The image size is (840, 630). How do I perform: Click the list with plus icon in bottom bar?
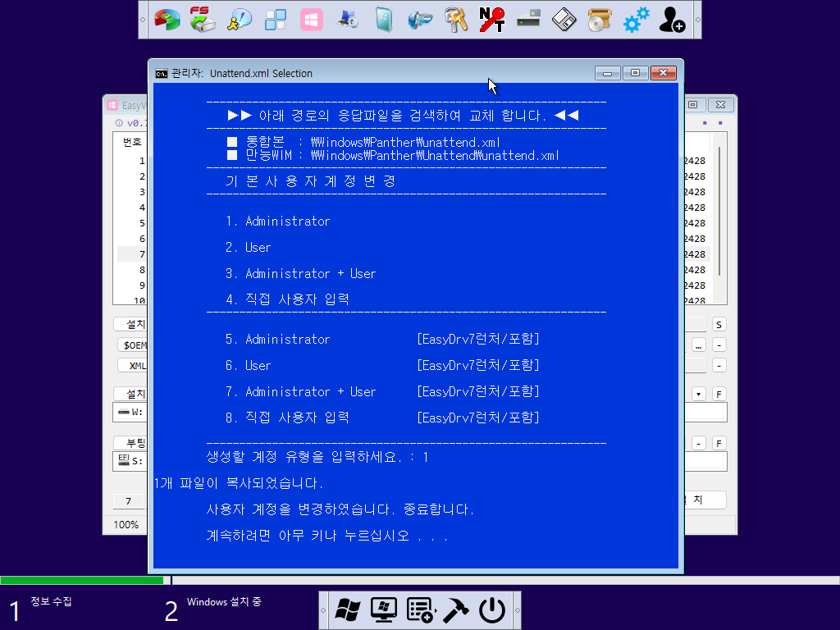pyautogui.click(x=420, y=610)
